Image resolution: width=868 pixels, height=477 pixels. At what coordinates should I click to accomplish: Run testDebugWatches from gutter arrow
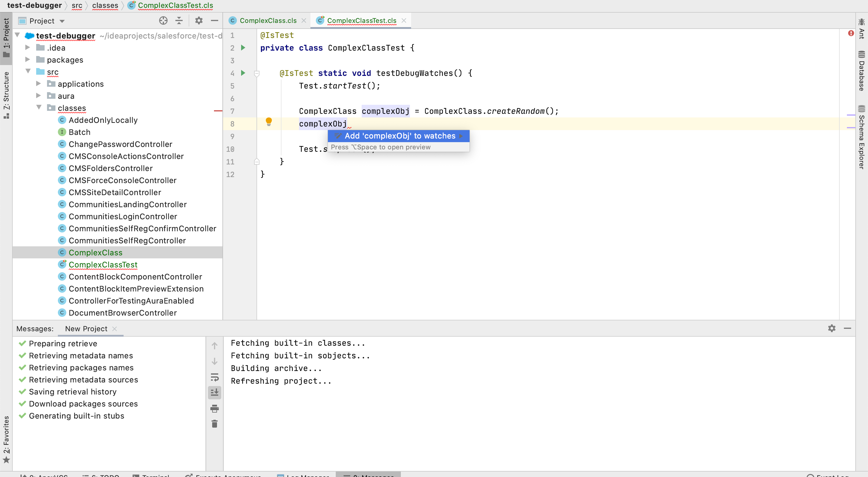pyautogui.click(x=243, y=73)
